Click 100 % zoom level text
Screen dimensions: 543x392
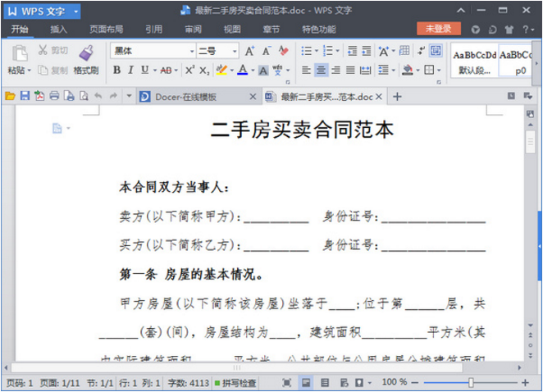coord(394,382)
